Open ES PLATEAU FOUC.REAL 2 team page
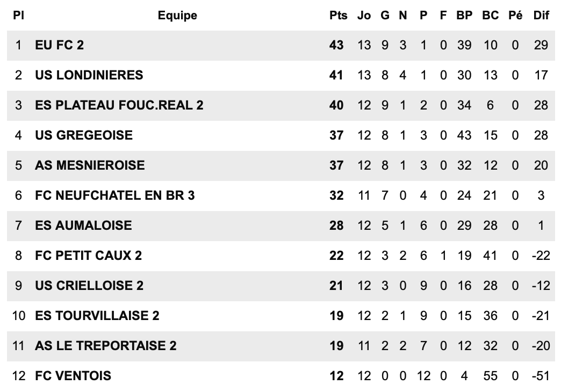 [x=119, y=105]
